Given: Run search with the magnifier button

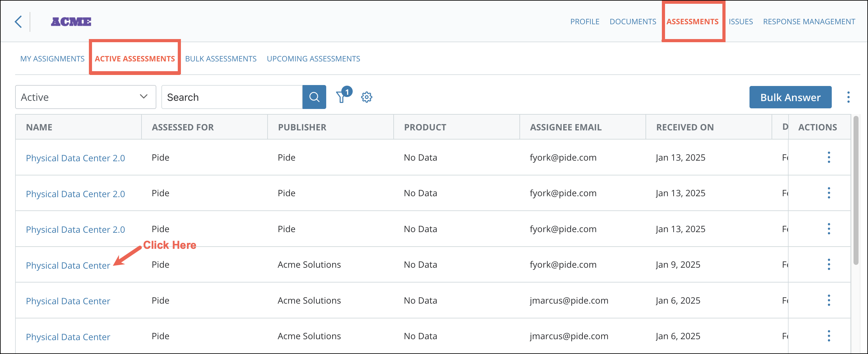Looking at the screenshot, I should (x=314, y=97).
